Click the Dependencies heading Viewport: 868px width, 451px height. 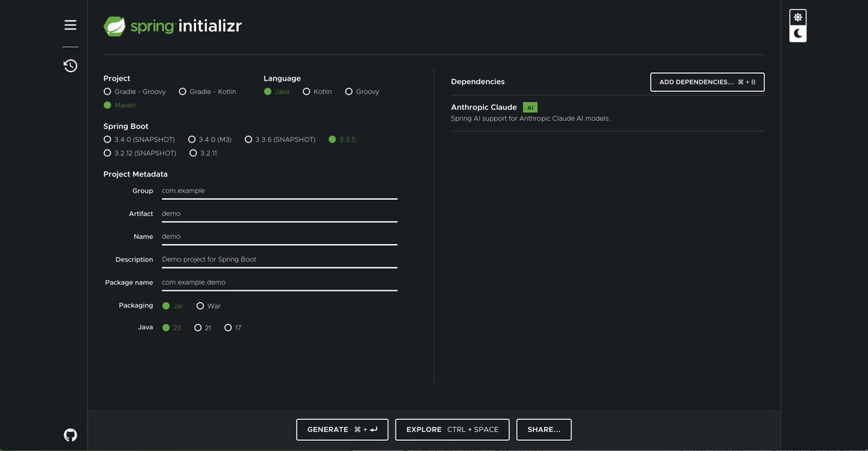click(477, 82)
